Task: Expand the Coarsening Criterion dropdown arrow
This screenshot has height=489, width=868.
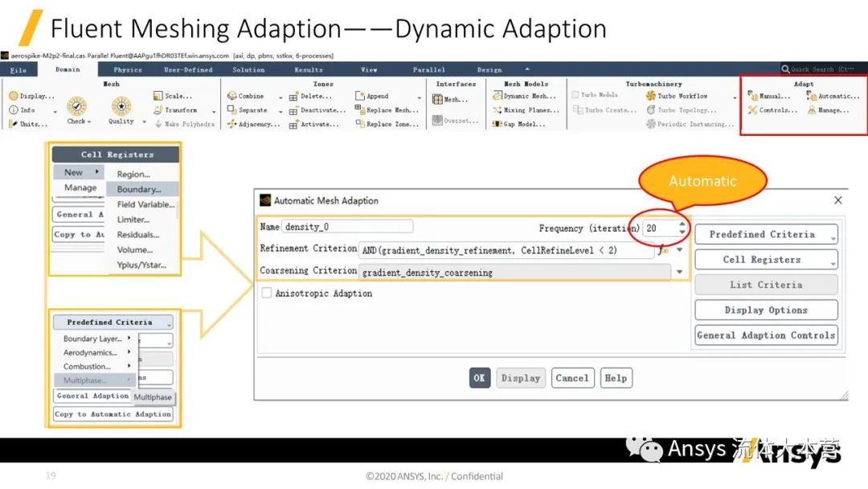Action: tap(679, 272)
